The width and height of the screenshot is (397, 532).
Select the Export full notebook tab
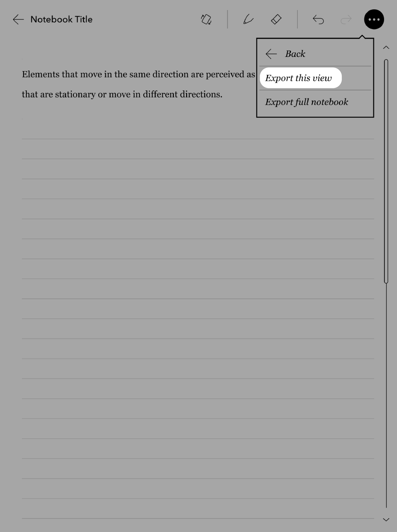(306, 102)
